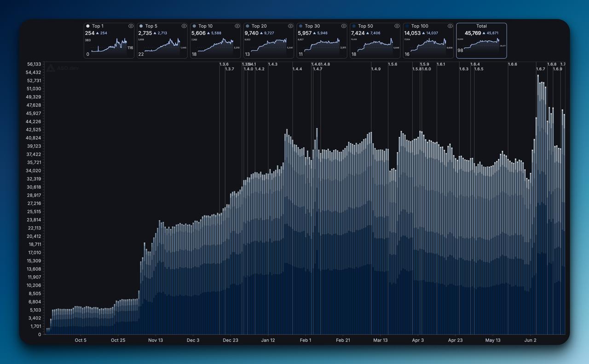Click the 56,133 y-axis label

click(x=34, y=64)
